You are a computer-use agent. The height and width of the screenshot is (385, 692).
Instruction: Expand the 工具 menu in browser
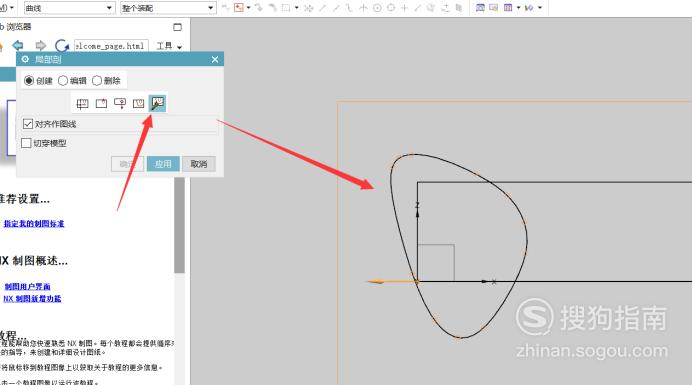click(169, 46)
